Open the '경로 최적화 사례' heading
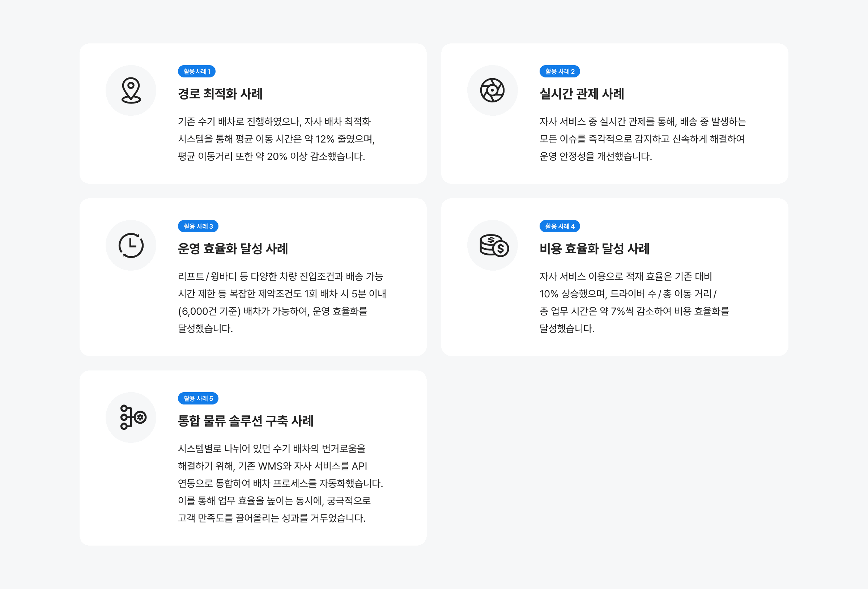868x589 pixels. tap(220, 94)
